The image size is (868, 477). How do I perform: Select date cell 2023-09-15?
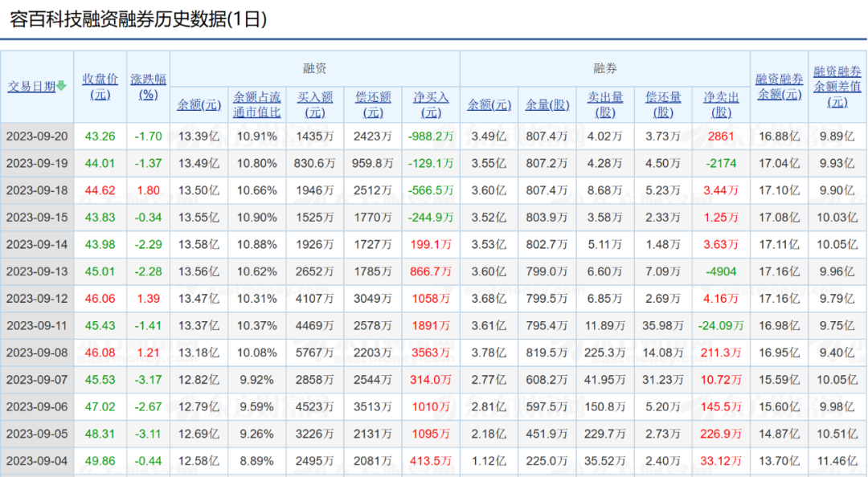(x=37, y=218)
